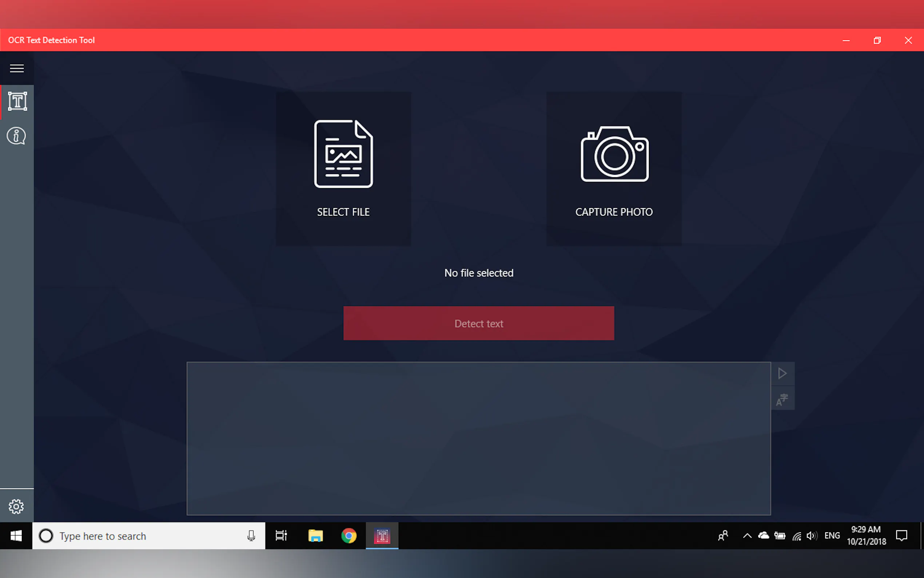This screenshot has height=578, width=924.
Task: Play detected text aloud button
Action: (x=782, y=373)
